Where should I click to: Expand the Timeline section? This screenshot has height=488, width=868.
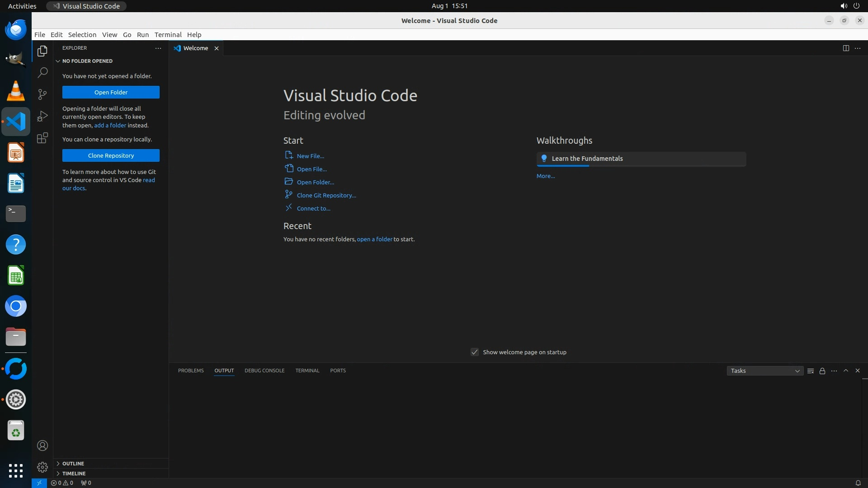click(74, 474)
